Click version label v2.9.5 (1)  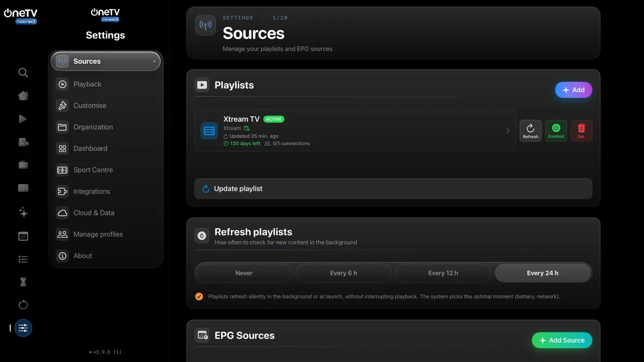pos(107,352)
